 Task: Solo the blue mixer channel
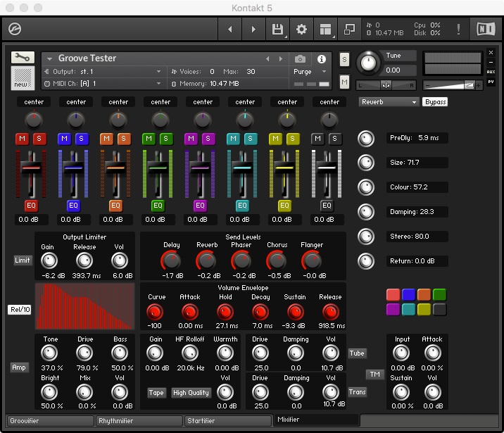(81, 139)
